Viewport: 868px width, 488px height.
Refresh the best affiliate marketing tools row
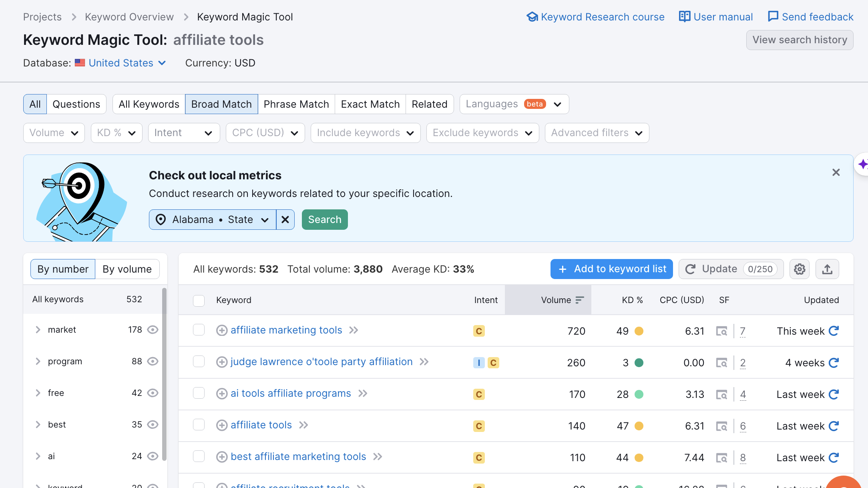(834, 458)
